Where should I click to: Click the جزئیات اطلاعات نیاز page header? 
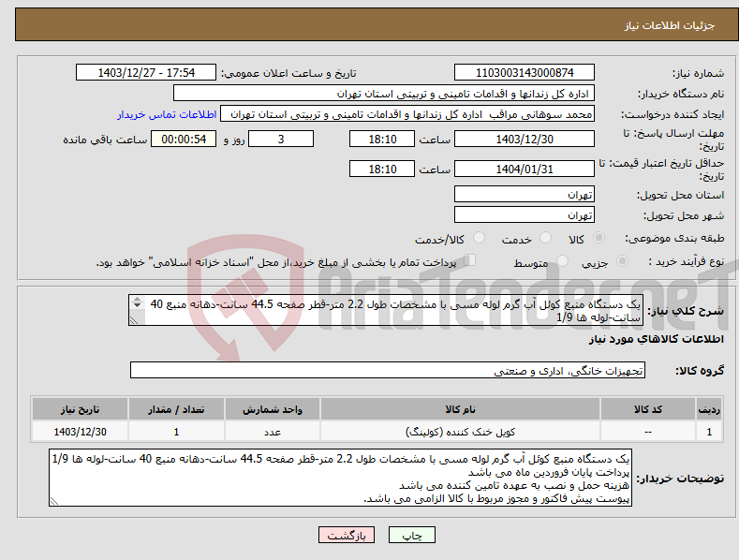[x=670, y=25]
